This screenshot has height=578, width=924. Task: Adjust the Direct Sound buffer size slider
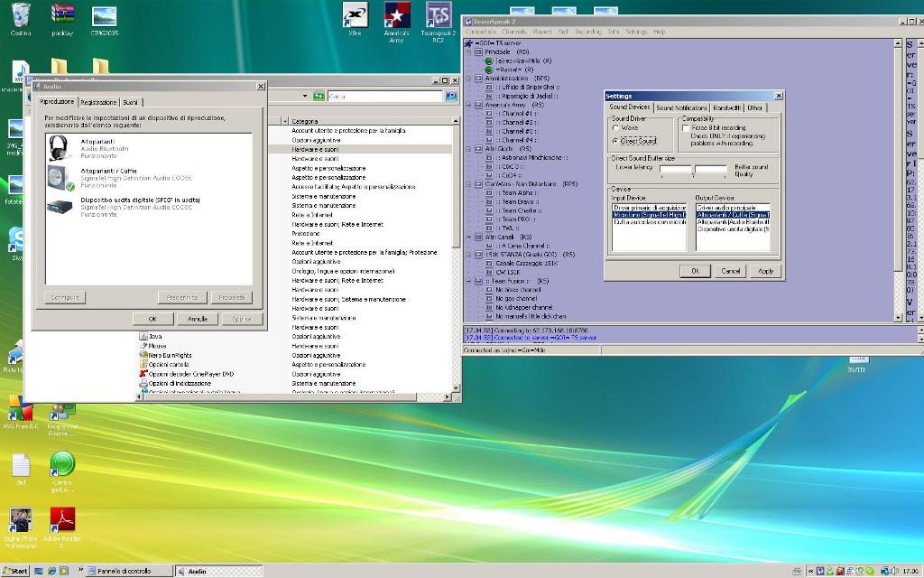pyautogui.click(x=692, y=169)
